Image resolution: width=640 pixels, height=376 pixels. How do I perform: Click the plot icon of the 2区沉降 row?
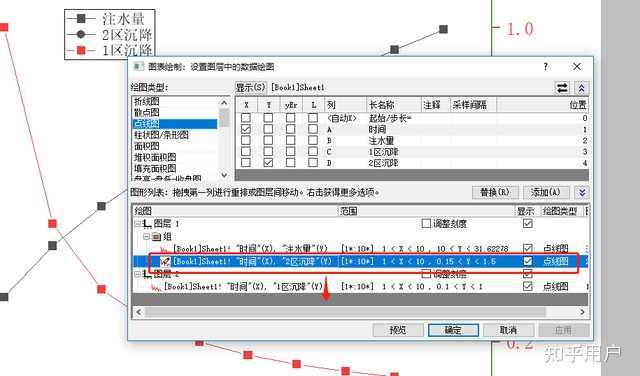click(x=164, y=261)
